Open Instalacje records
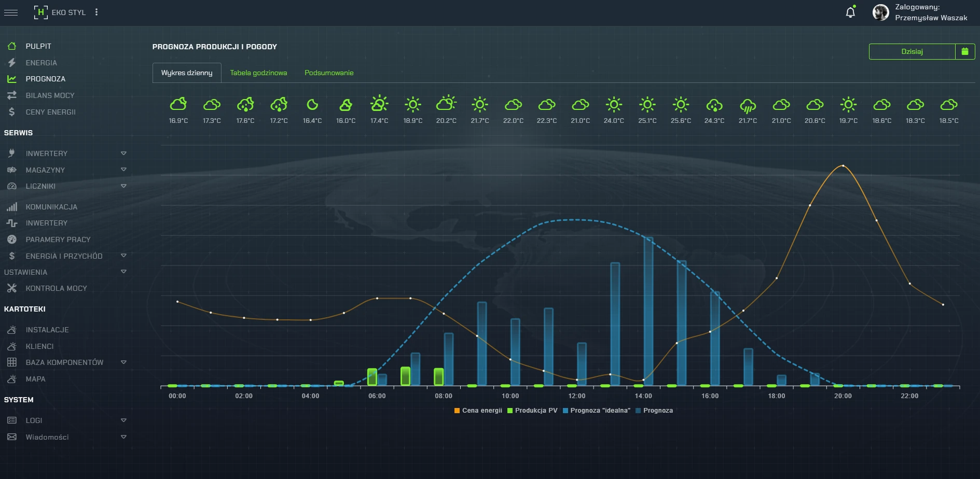 [x=47, y=330]
